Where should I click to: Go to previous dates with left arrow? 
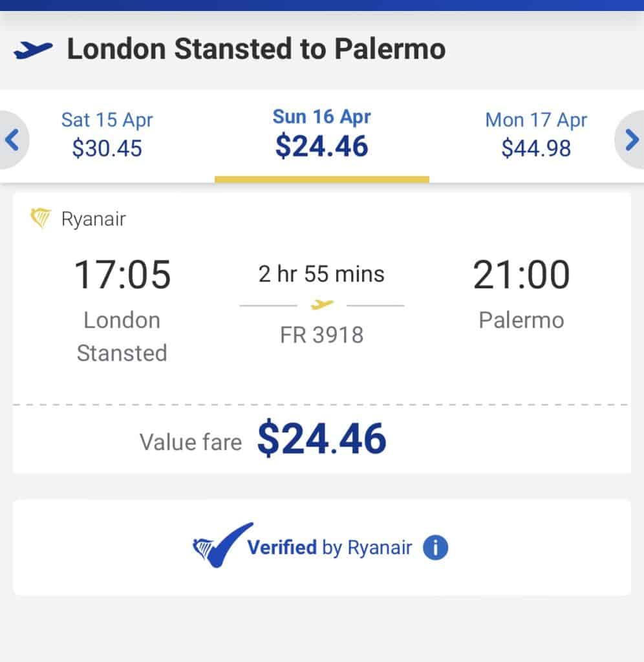[12, 140]
